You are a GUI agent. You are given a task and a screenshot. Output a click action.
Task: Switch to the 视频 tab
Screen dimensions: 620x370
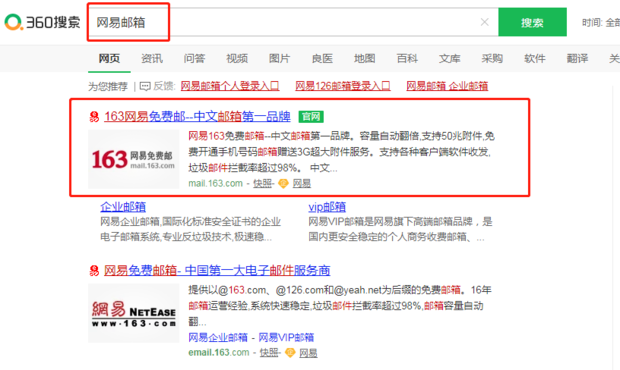pyautogui.click(x=237, y=59)
